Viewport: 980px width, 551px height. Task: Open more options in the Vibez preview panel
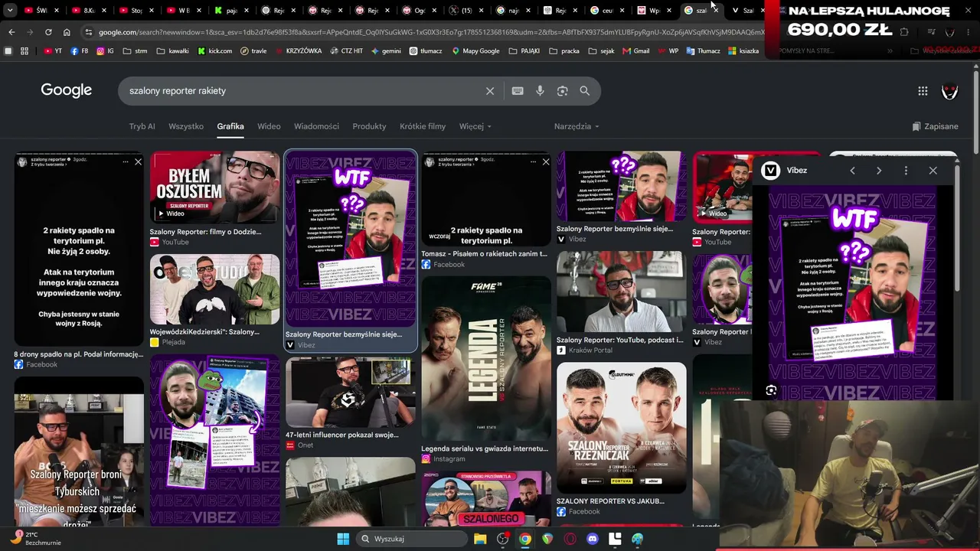click(x=906, y=171)
